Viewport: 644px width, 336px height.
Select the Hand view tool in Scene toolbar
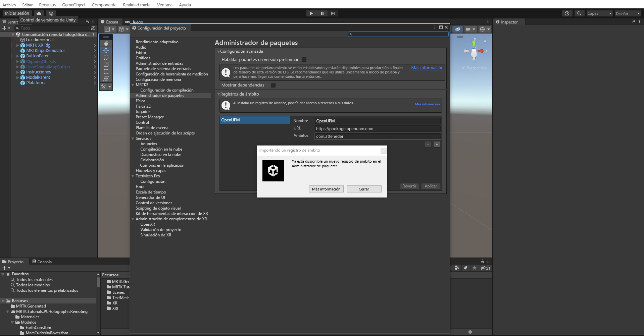pyautogui.click(x=106, y=43)
